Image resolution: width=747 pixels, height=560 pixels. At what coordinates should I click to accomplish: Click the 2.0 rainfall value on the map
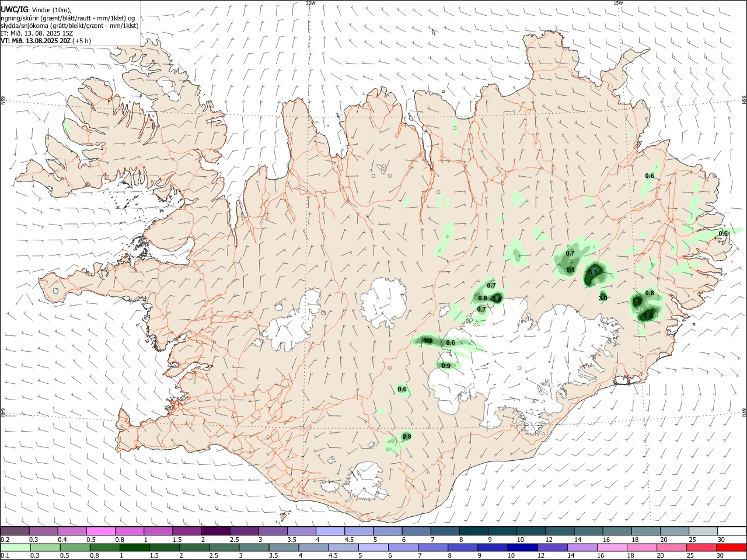[648, 316]
